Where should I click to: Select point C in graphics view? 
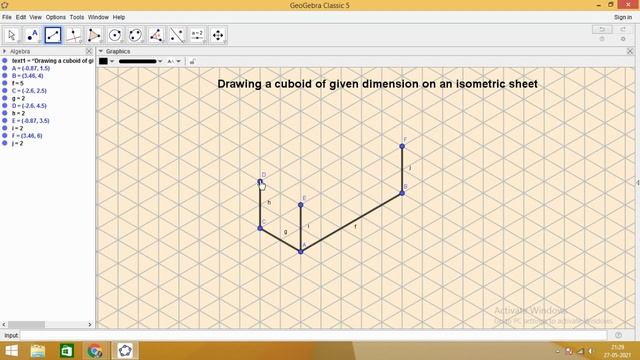tap(260, 228)
